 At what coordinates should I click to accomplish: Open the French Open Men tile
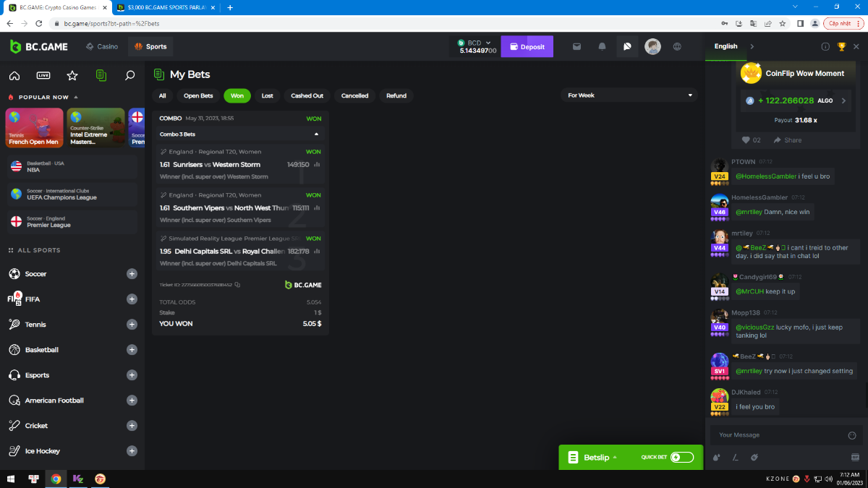pos(35,127)
